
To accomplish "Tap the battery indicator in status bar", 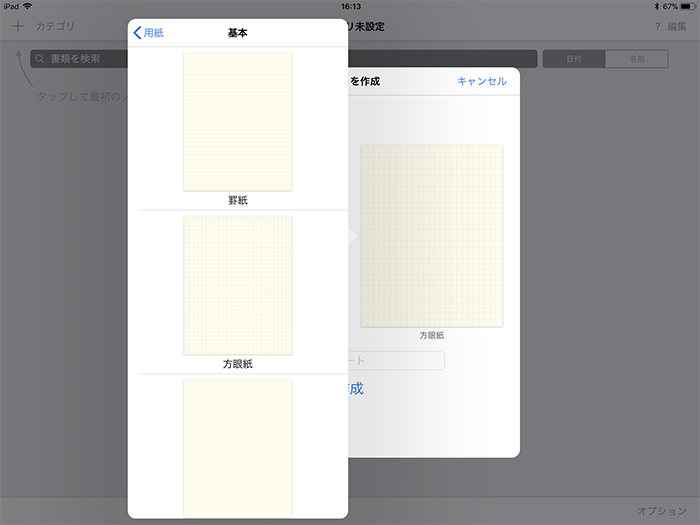I will click(x=688, y=6).
